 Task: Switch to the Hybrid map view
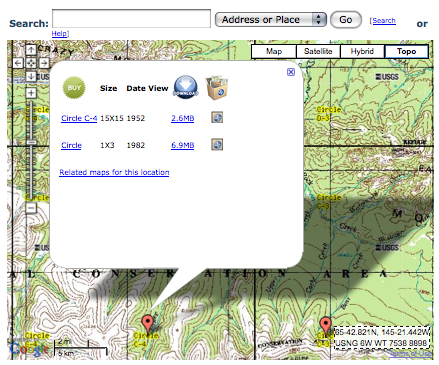[362, 51]
